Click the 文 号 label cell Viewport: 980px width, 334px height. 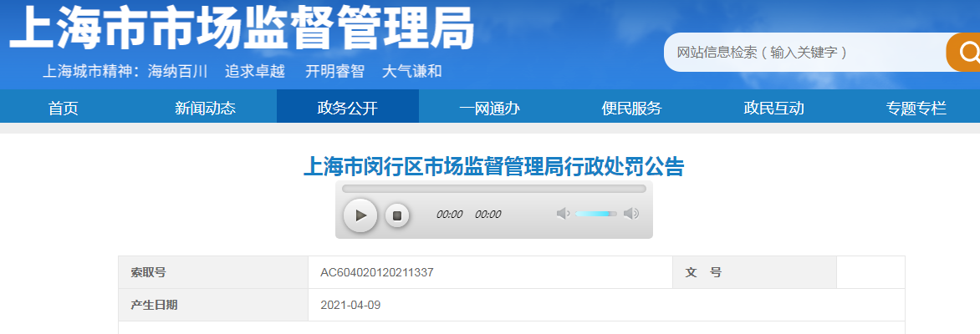coord(754,272)
